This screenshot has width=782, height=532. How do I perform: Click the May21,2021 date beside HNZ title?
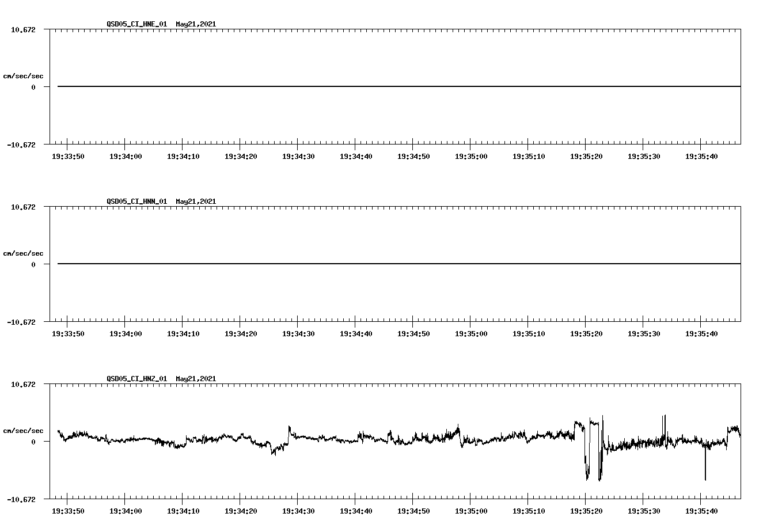tap(195, 379)
